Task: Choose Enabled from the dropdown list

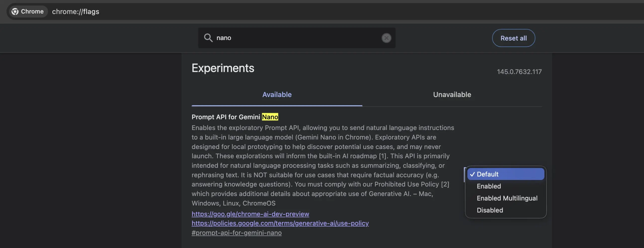Action: click(x=489, y=186)
